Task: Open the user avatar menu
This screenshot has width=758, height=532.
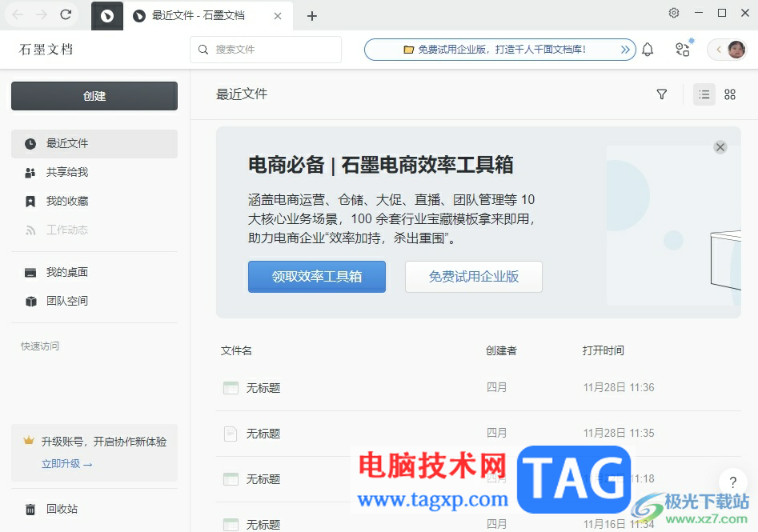Action: point(736,50)
